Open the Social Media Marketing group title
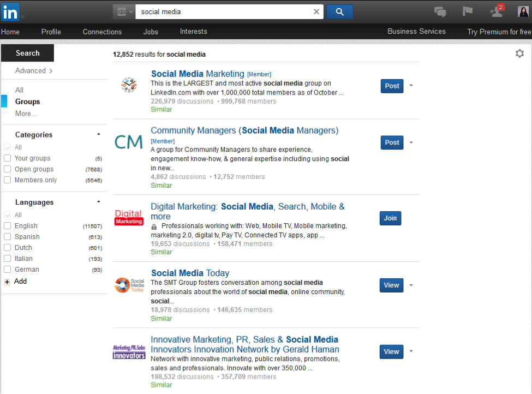532x394 pixels. click(198, 74)
